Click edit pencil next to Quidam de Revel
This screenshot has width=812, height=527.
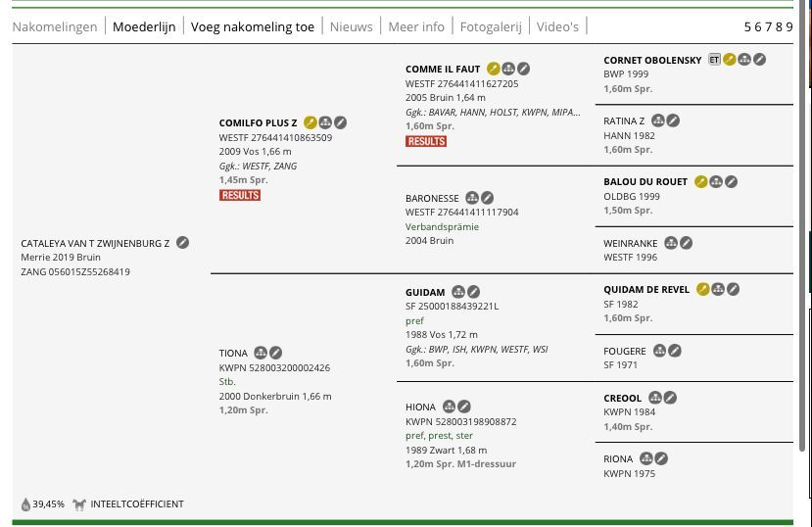733,289
